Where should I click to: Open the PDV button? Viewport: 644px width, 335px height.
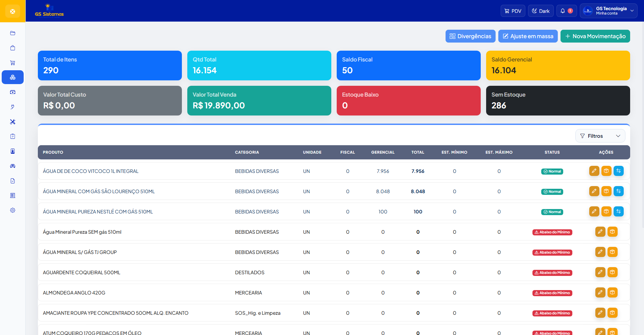pyautogui.click(x=513, y=11)
